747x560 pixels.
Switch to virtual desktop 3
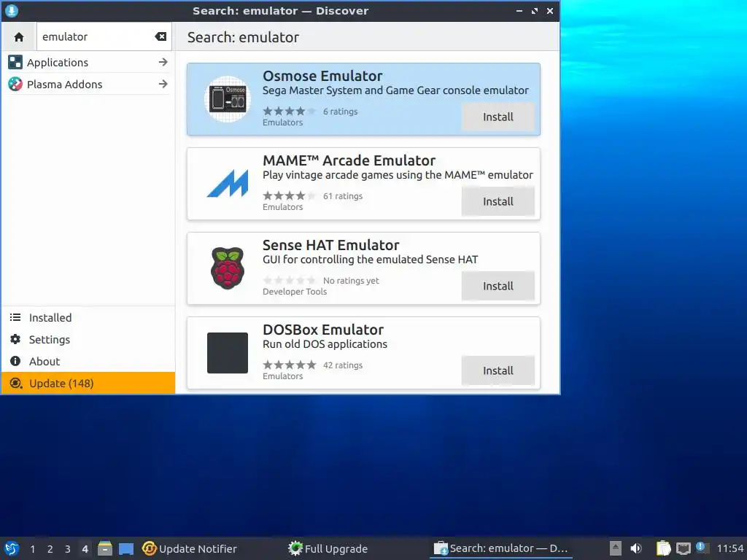[x=68, y=549]
